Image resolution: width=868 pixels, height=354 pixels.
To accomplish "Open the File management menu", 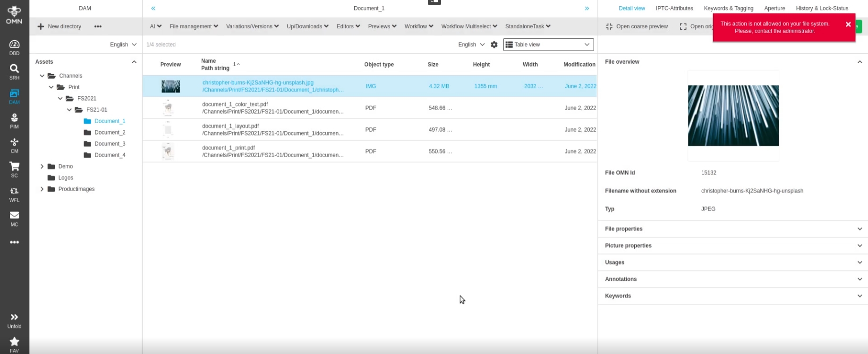I will click(194, 26).
